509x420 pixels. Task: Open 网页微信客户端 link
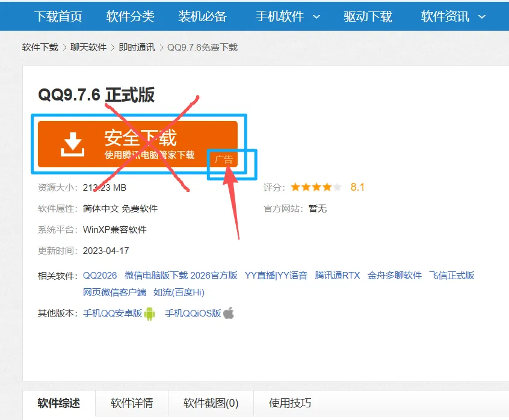(x=114, y=292)
